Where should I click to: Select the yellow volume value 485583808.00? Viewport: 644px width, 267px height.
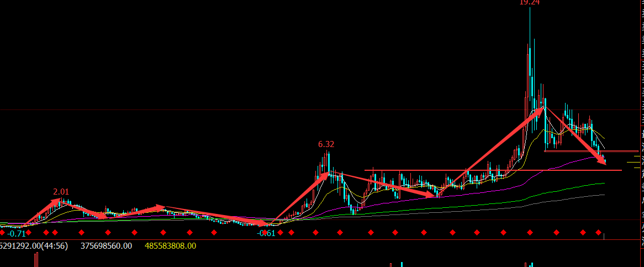click(x=171, y=246)
